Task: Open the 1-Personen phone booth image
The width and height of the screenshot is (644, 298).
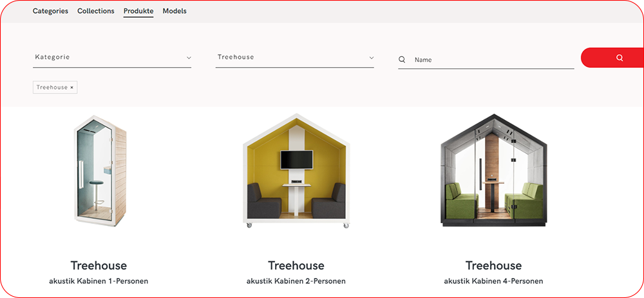Action: (99, 171)
